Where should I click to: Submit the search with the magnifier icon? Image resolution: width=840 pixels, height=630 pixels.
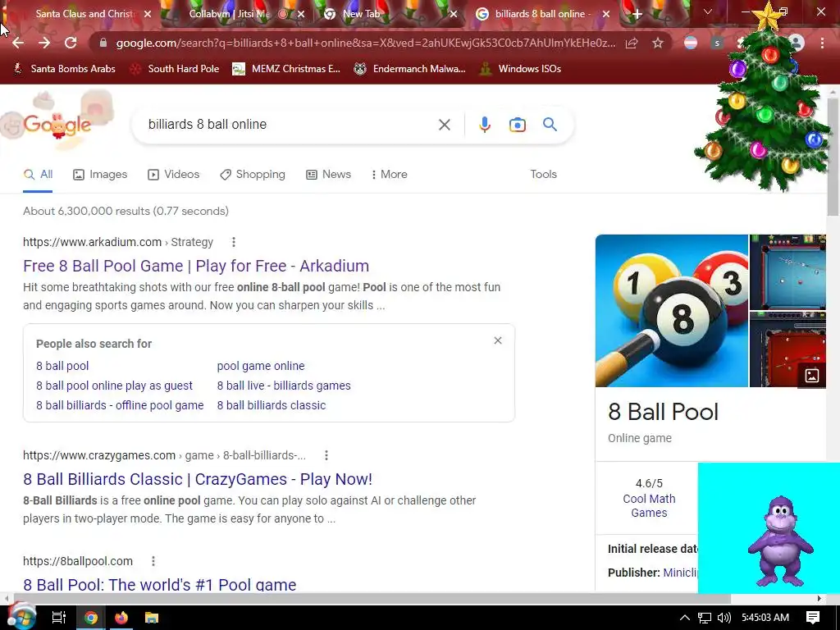coord(550,125)
